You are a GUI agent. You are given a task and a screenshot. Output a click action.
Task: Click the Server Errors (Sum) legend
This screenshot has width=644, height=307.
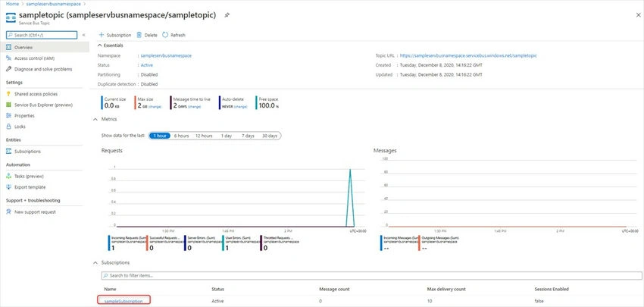tap(202, 243)
